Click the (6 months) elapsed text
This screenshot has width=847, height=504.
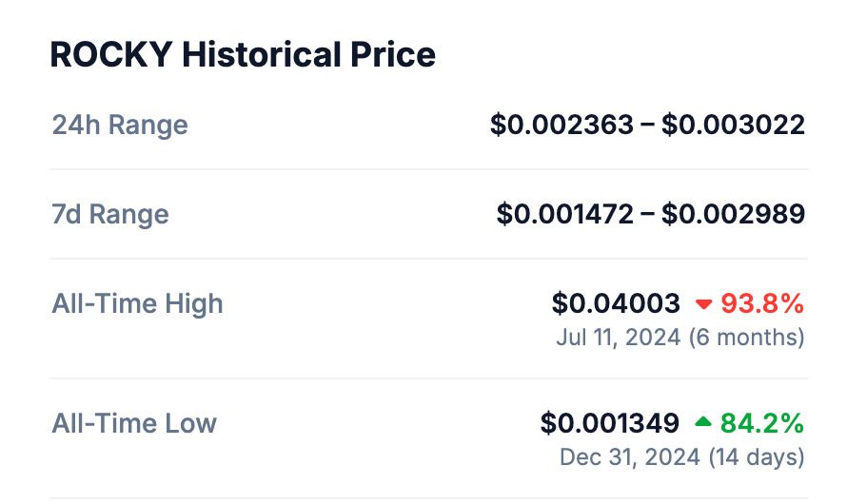pyautogui.click(x=746, y=338)
